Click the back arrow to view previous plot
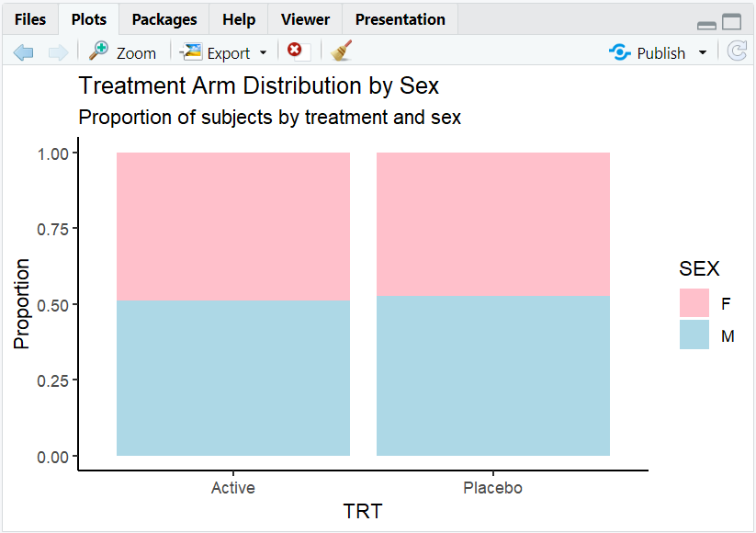 (24, 52)
